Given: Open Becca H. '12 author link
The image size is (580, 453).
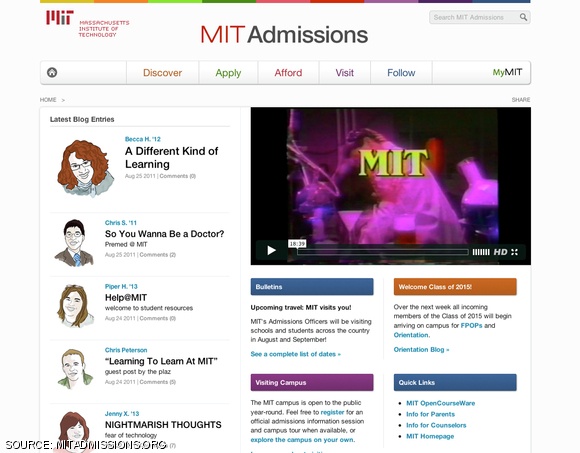Looking at the screenshot, I should coord(143,139).
